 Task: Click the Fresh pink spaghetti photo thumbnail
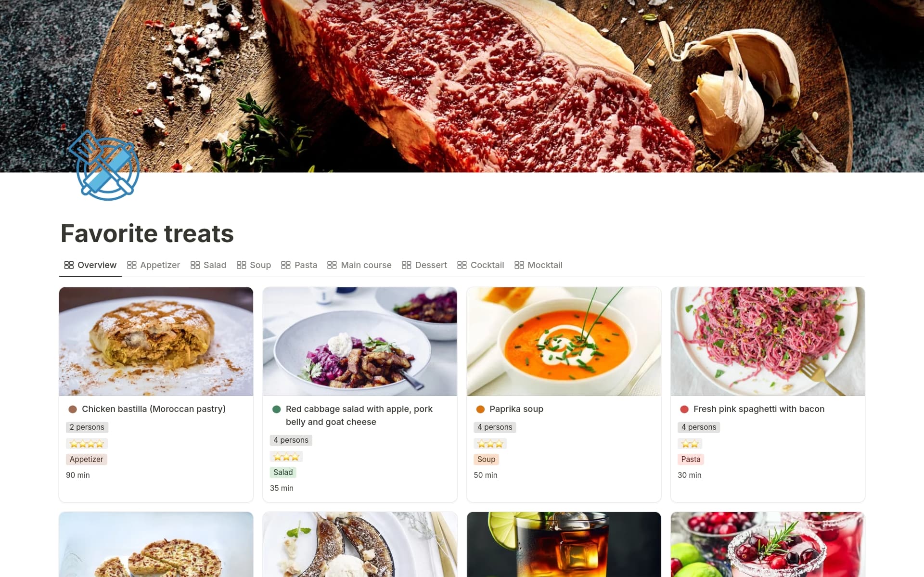click(x=768, y=342)
